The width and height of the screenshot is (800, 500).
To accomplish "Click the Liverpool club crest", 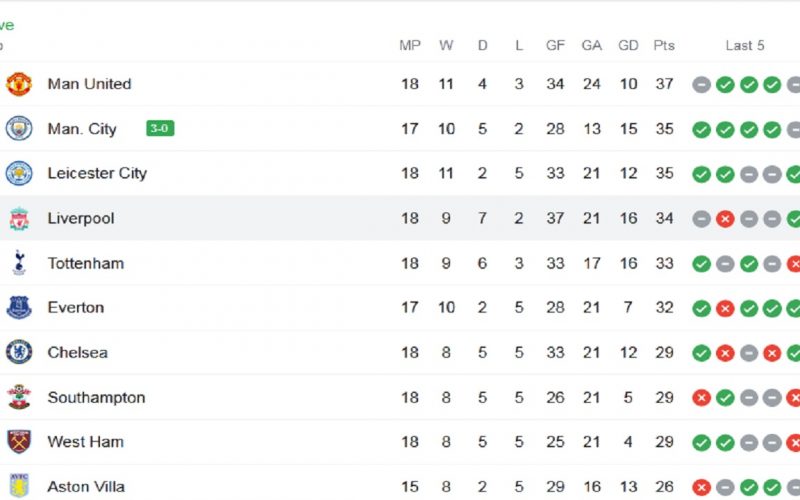I will pos(19,218).
